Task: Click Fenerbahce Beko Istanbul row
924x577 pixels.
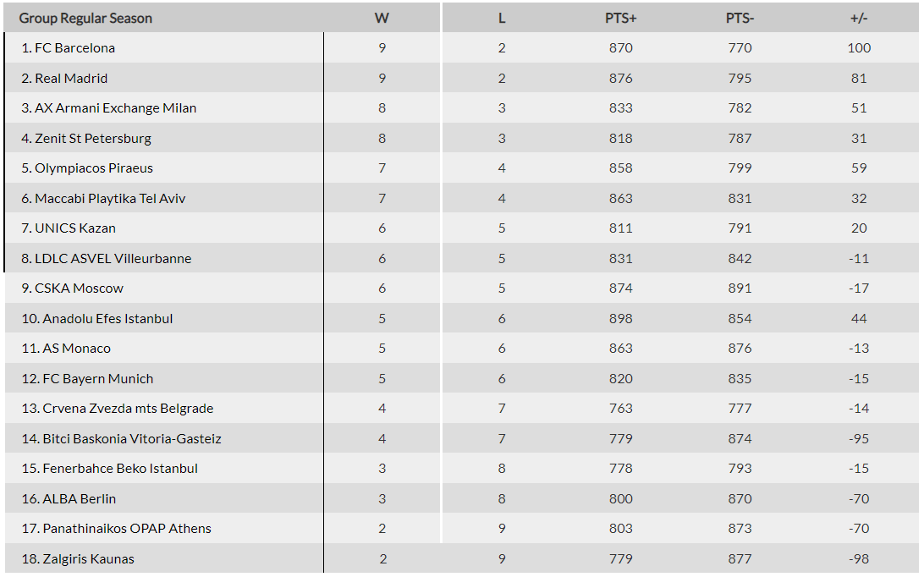Action: [x=120, y=469]
